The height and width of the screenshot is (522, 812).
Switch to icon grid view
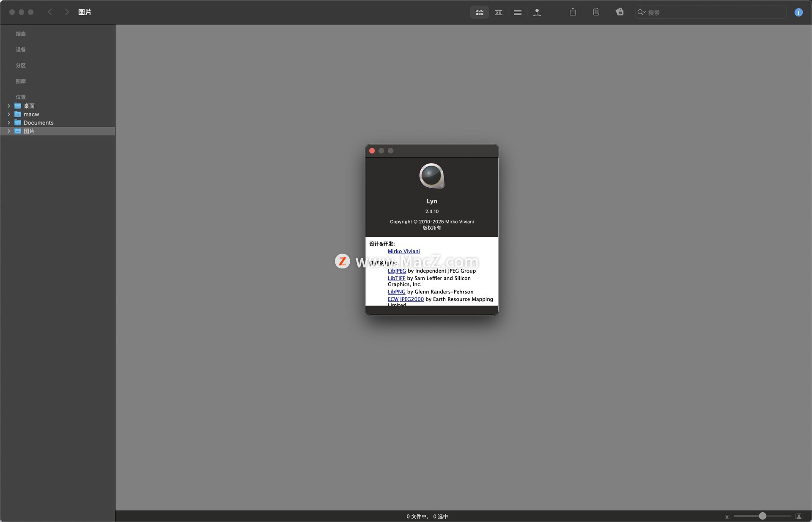tap(479, 12)
